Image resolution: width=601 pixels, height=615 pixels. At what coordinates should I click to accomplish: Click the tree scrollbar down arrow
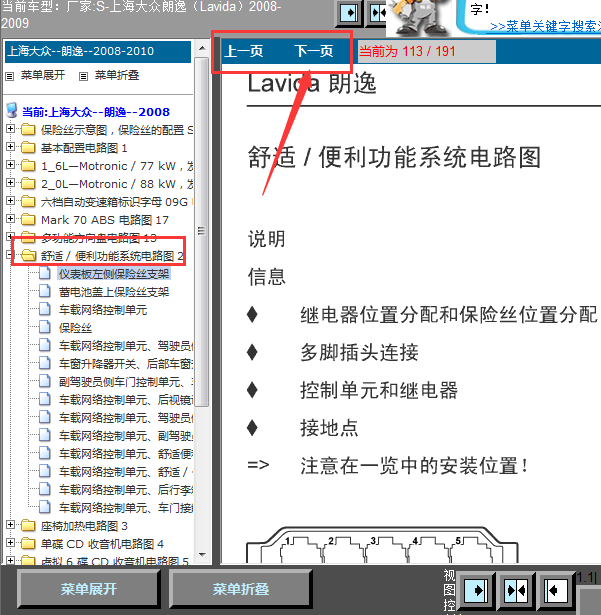tap(202, 555)
